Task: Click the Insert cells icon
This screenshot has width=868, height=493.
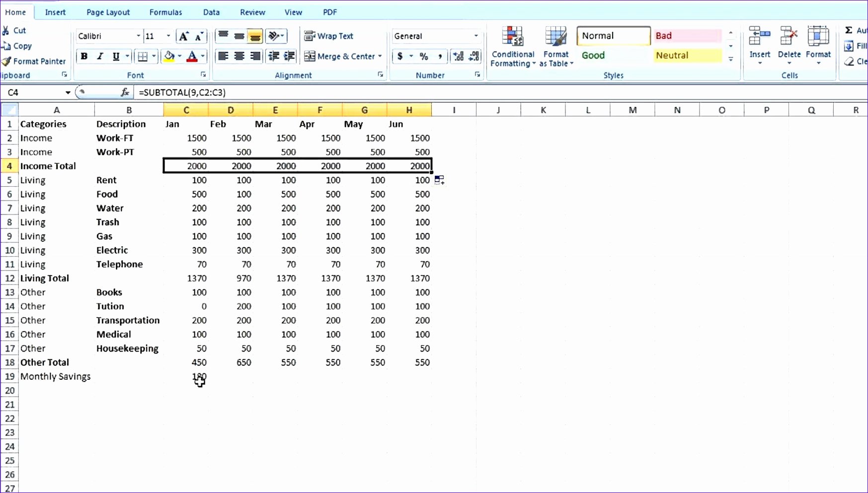Action: pyautogui.click(x=760, y=36)
